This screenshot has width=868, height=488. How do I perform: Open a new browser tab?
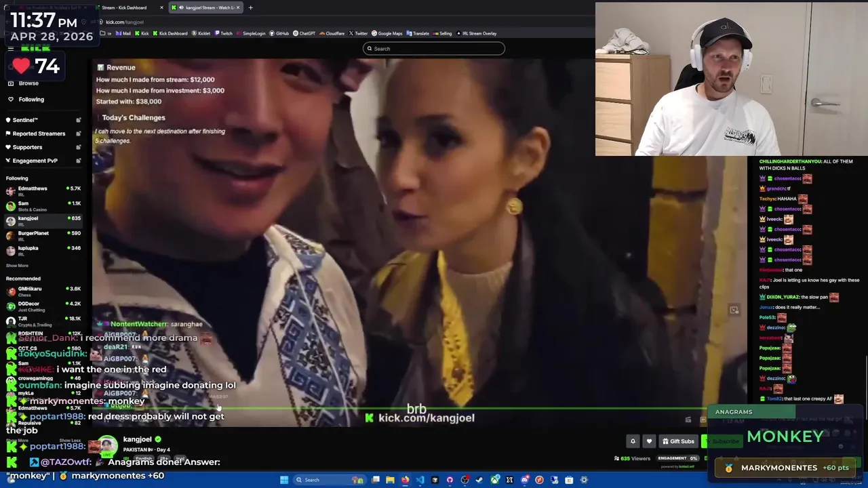pos(250,7)
